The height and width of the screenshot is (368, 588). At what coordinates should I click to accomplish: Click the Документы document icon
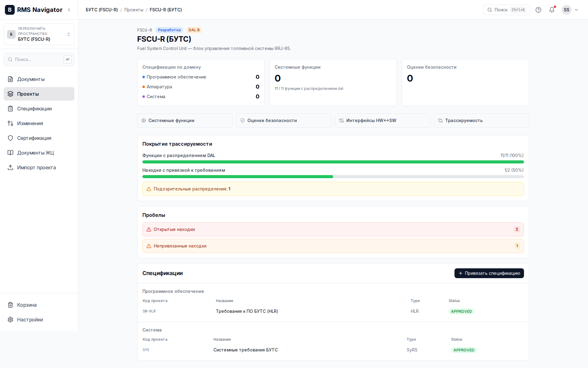click(x=10, y=79)
